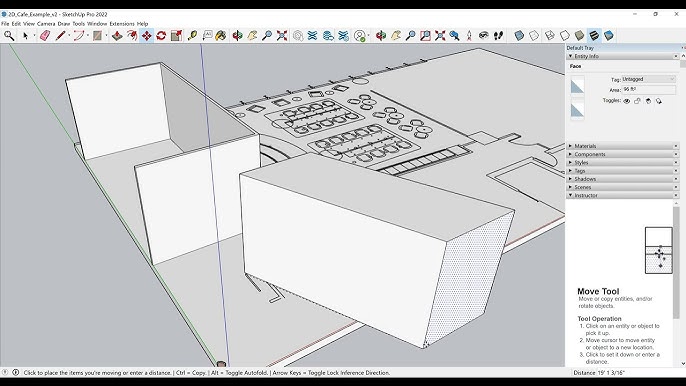Click Position Camera tool

click(469, 35)
